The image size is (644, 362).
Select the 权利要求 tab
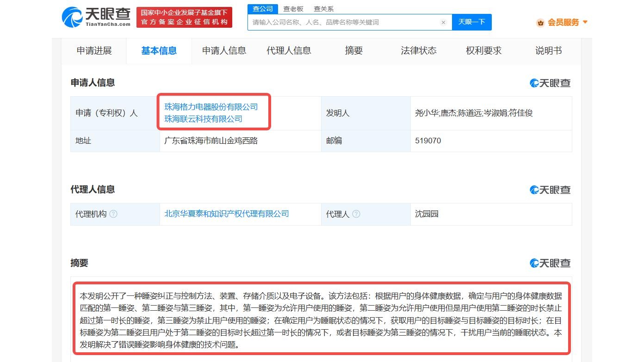tap(483, 50)
